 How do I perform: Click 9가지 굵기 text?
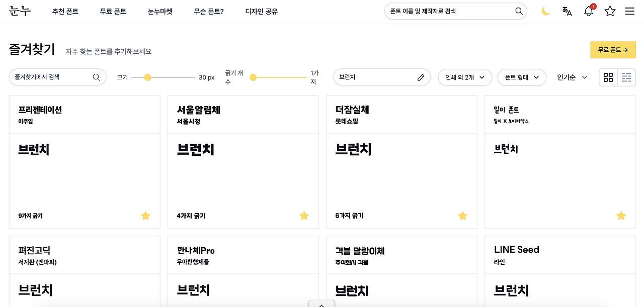click(x=30, y=216)
